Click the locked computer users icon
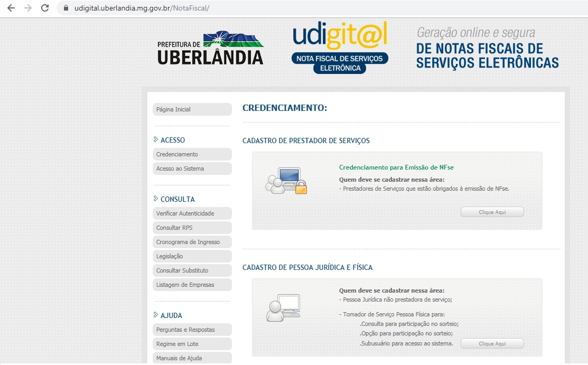Viewport: 588px width, 365px height. tap(286, 181)
